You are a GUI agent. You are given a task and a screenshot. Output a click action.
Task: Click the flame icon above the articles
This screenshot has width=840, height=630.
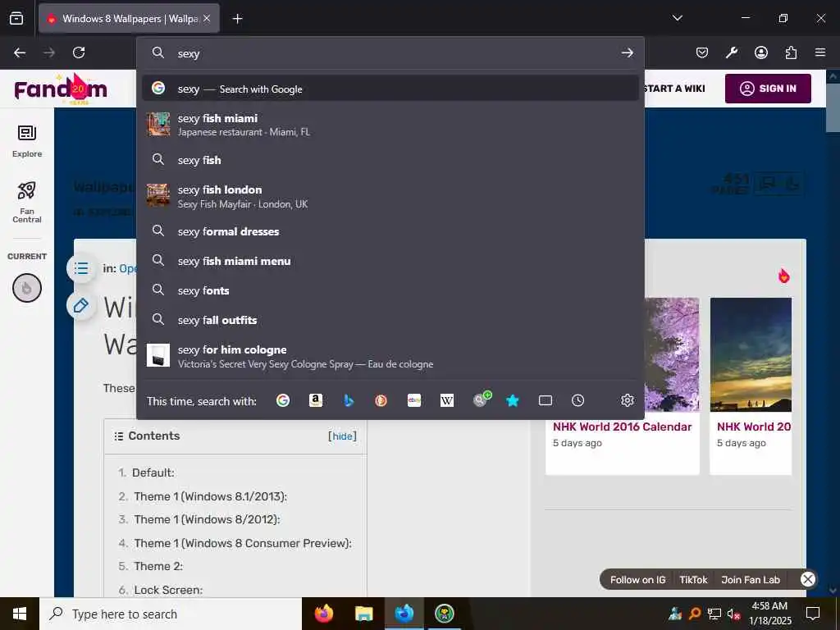tap(783, 276)
